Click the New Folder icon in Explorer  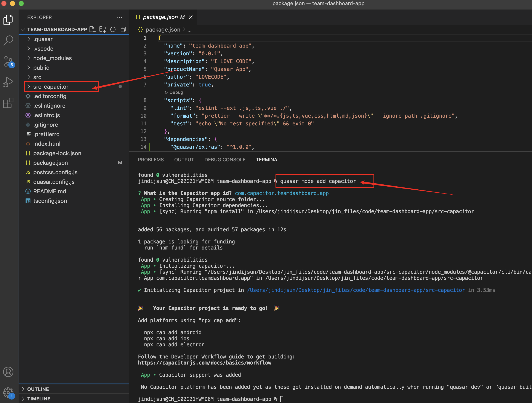point(103,30)
